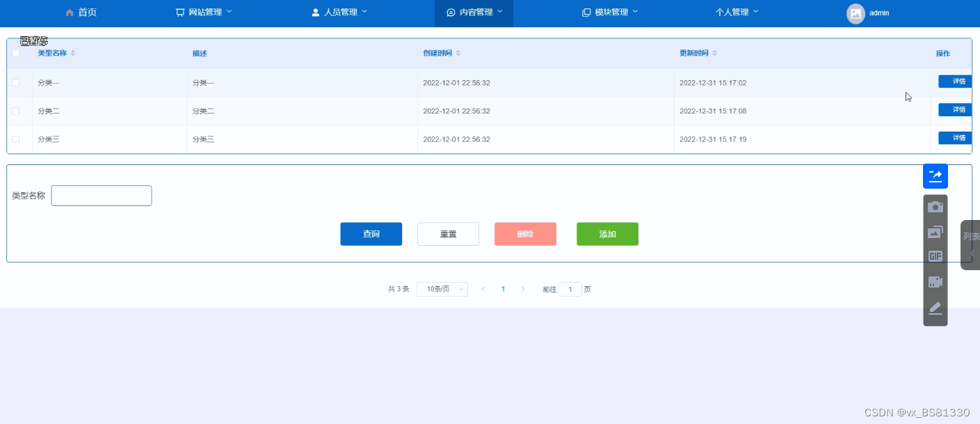
Task: Click the 分类三 name cell
Action: [x=49, y=139]
